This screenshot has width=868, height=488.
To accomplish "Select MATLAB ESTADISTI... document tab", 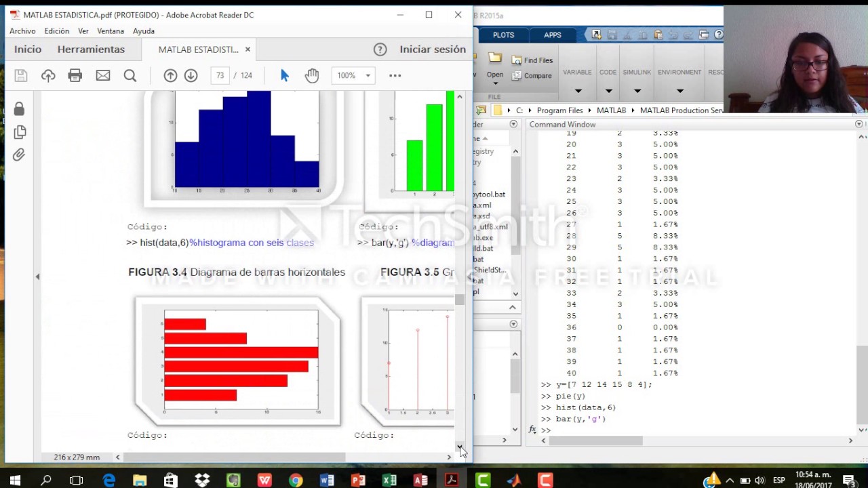I will click(x=198, y=49).
